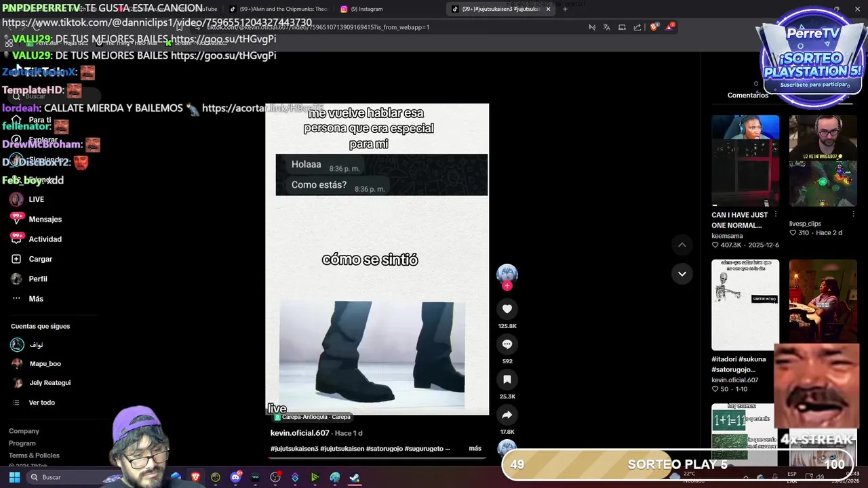Viewport: 868px width, 488px height.
Task: Open the keemsama author name
Action: point(727,236)
